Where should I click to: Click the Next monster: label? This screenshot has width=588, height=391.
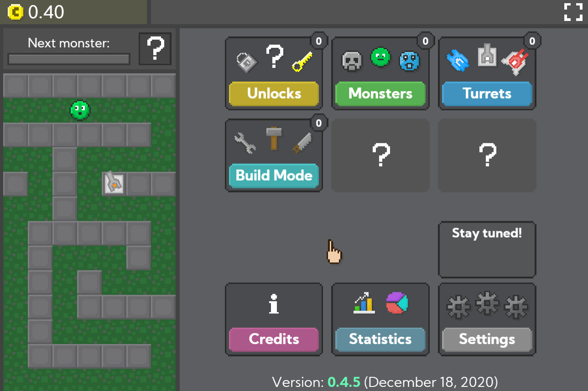pyautogui.click(x=69, y=43)
